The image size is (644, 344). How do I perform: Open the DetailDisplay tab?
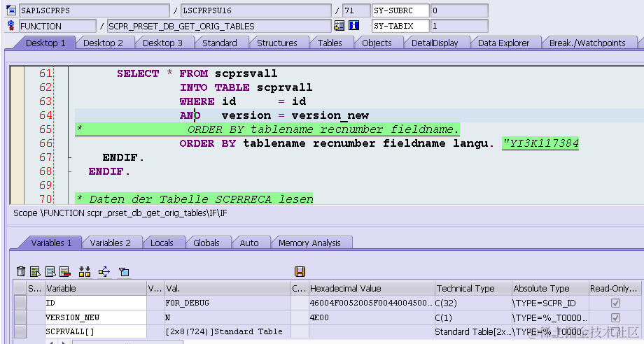click(435, 43)
